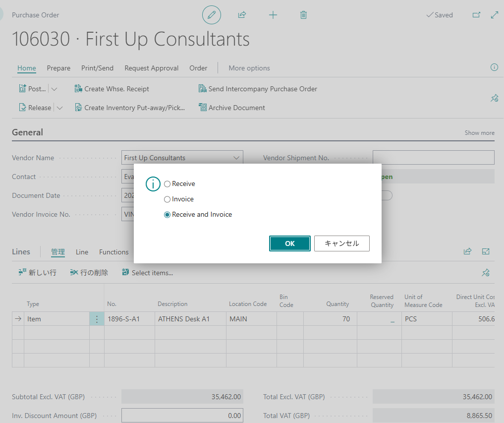Image resolution: width=504 pixels, height=423 pixels.
Task: Click the Lines share icon
Action: click(x=467, y=251)
